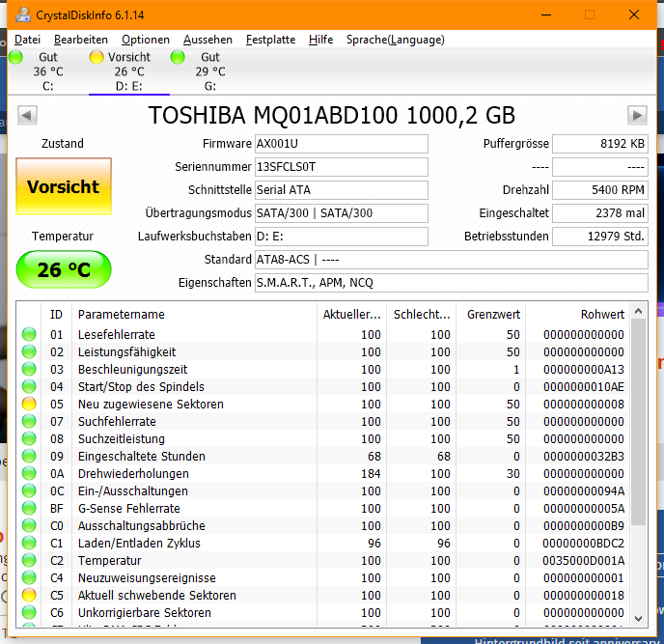The height and width of the screenshot is (644, 664).
Task: Click the green 26 °C temperature button
Action: [64, 269]
